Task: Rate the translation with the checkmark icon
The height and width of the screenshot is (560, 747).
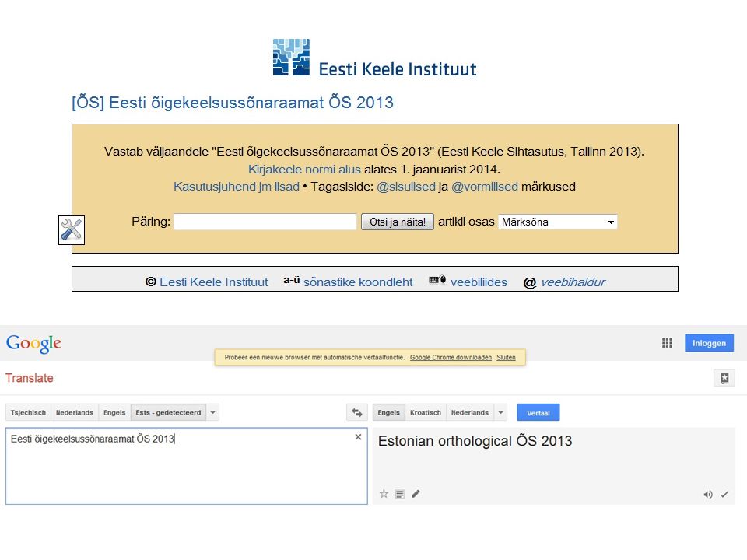Action: pos(724,495)
